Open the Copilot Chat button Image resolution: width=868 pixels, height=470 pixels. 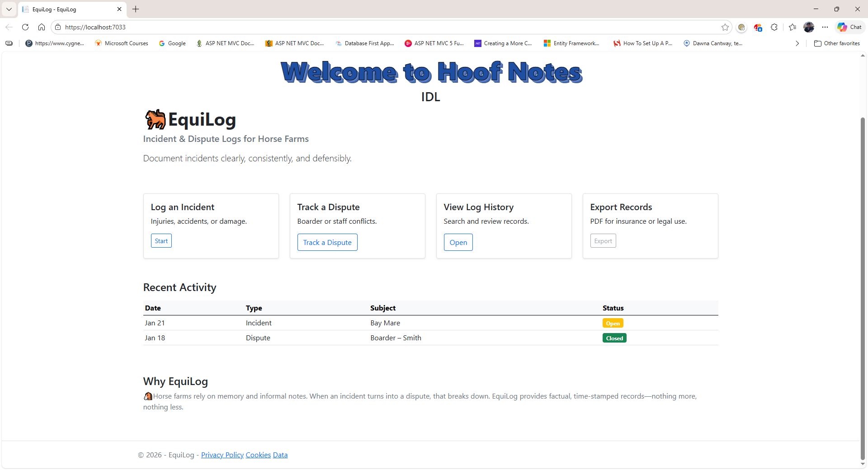pos(849,27)
